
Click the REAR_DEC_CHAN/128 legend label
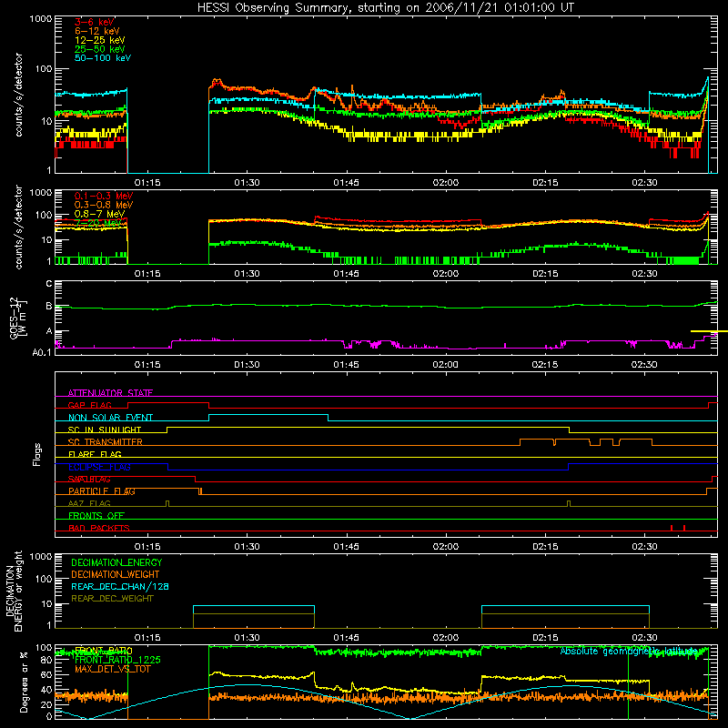tap(120, 586)
